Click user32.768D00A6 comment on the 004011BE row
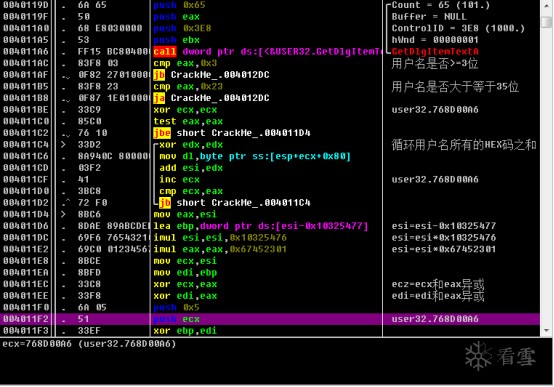 click(435, 110)
